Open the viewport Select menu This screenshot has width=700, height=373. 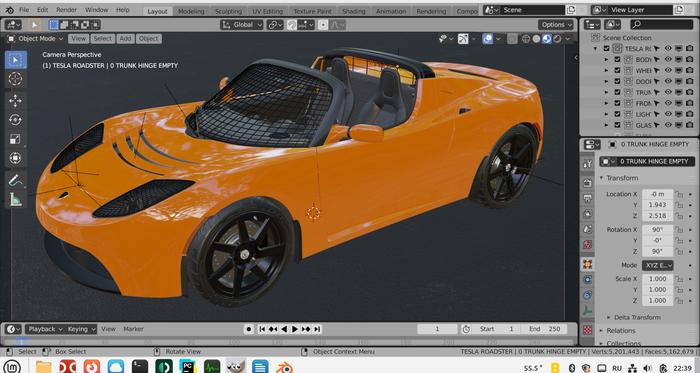tap(102, 39)
